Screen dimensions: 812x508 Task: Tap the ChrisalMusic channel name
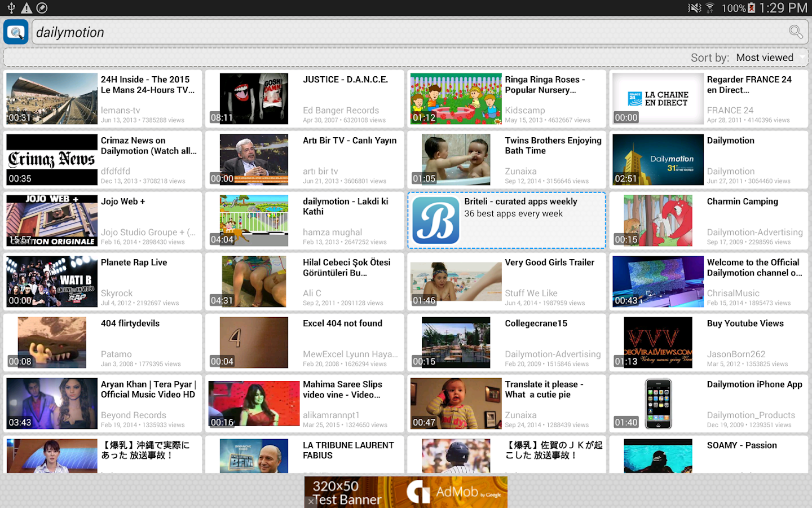tap(733, 293)
